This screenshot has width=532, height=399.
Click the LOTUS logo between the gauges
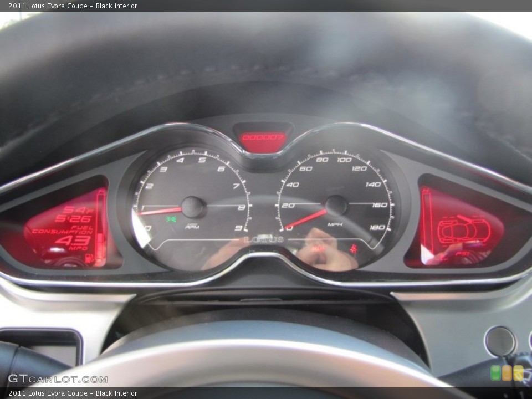[x=264, y=239]
